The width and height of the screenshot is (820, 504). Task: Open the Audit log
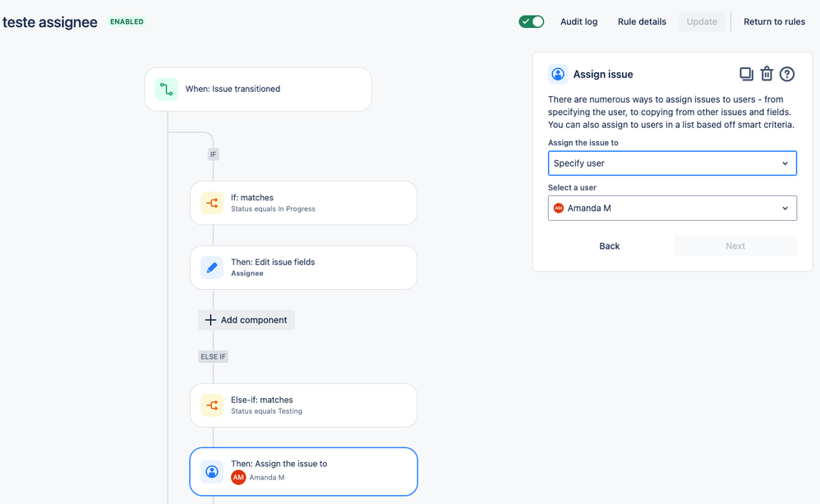pos(579,21)
